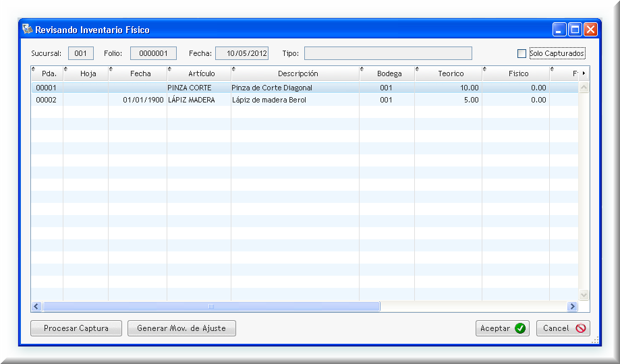Click the app icon in the title bar
The image size is (620, 364).
(27, 29)
